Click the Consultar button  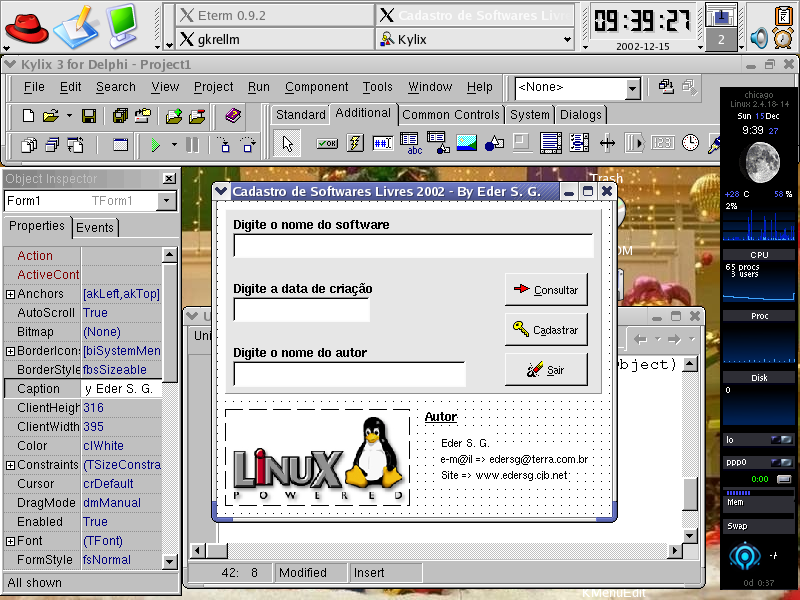tap(546, 289)
